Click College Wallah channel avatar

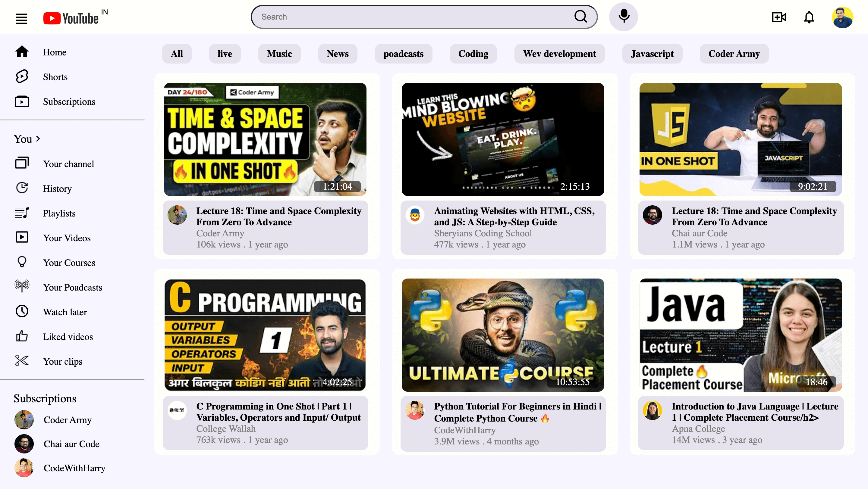coord(177,410)
